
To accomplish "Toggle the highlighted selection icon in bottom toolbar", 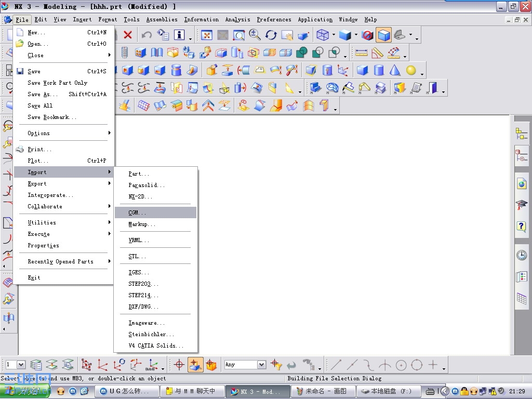I will pyautogui.click(x=195, y=365).
